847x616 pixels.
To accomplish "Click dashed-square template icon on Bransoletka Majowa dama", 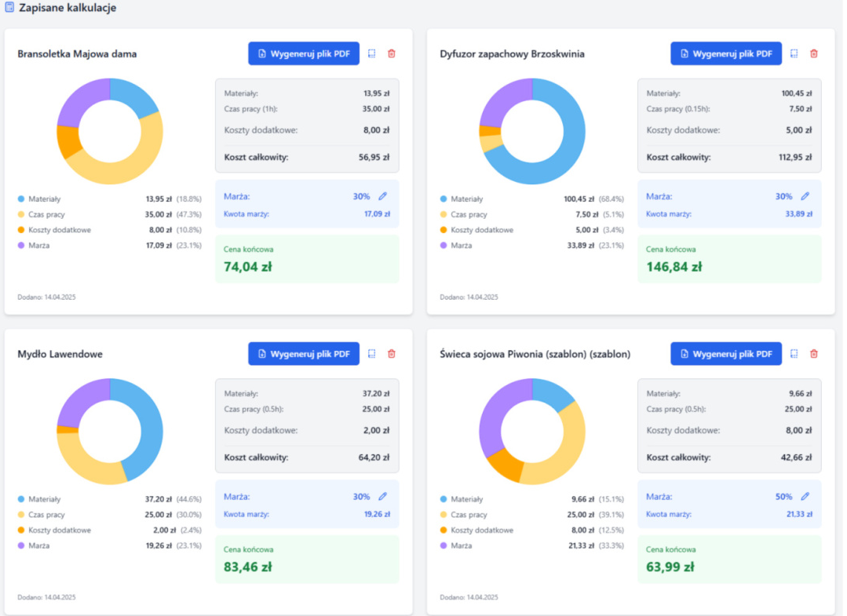I will 372,54.
